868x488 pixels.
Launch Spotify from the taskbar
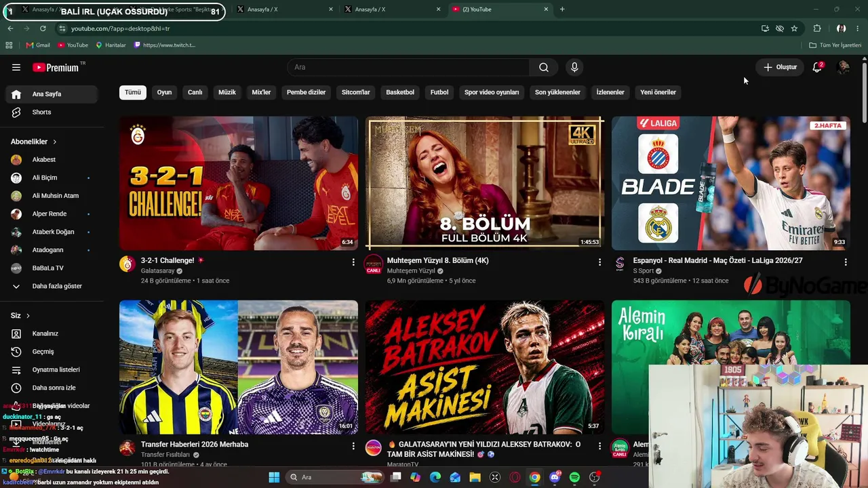[x=574, y=477]
